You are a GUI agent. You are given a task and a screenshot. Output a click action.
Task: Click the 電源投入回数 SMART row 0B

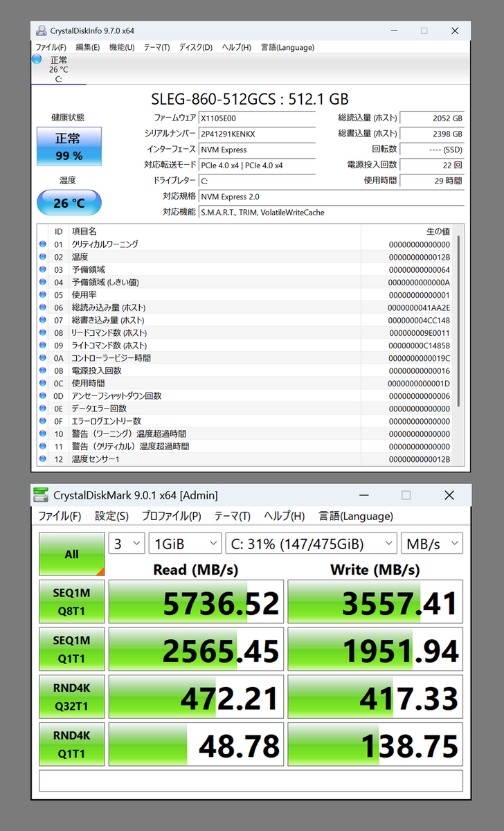point(245,370)
